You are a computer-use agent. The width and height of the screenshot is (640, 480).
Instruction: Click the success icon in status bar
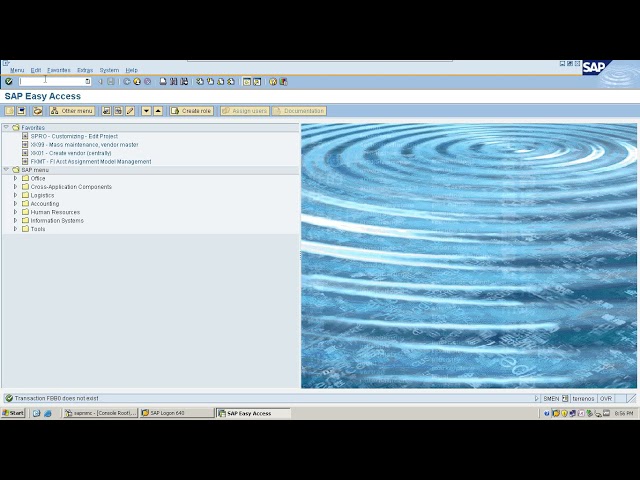pyautogui.click(x=9, y=398)
